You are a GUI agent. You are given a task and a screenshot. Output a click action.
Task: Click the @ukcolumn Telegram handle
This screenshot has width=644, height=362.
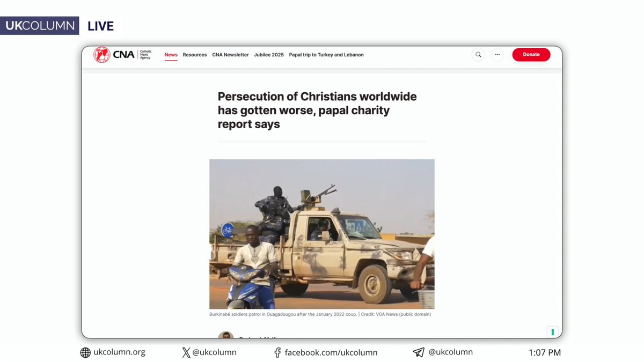click(x=451, y=352)
